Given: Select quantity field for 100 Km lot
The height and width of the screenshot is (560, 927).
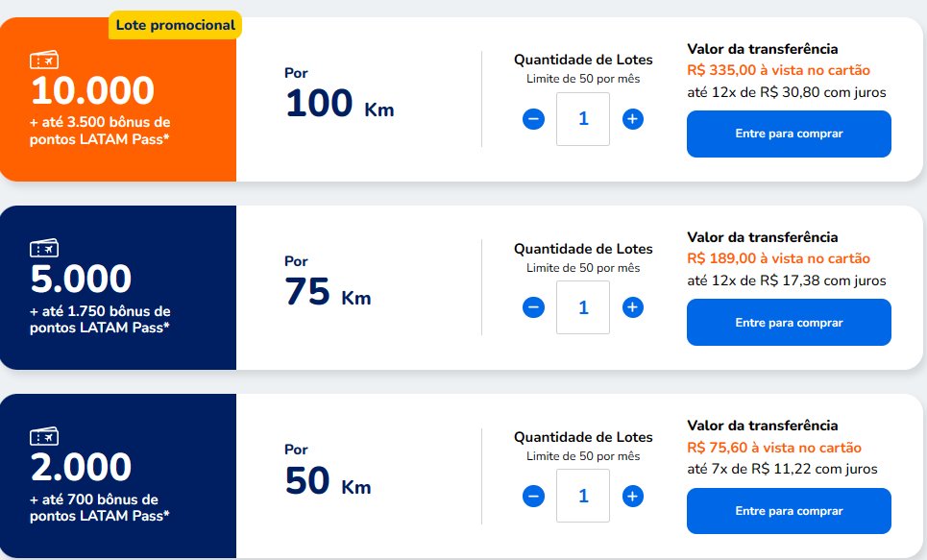Looking at the screenshot, I should point(583,119).
